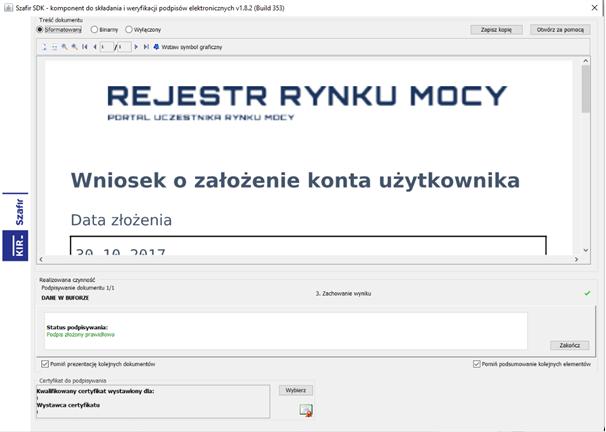Click the certificate details icon below Wybierz

(x=306, y=410)
